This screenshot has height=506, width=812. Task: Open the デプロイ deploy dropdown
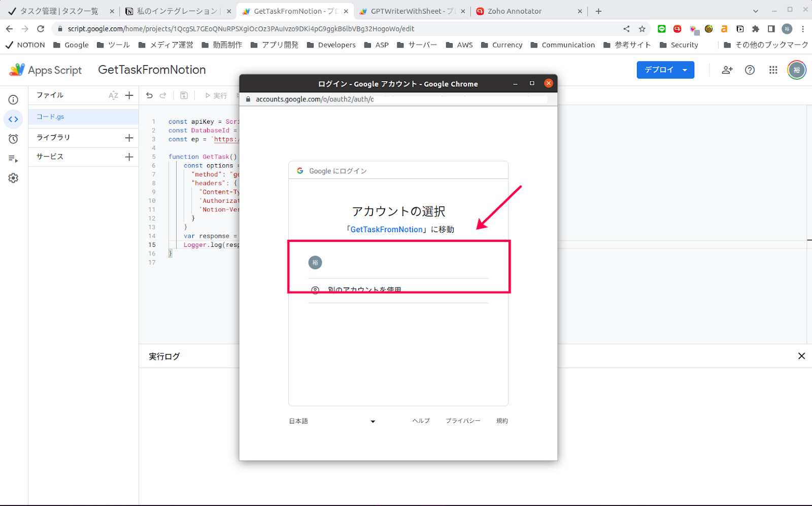click(665, 70)
